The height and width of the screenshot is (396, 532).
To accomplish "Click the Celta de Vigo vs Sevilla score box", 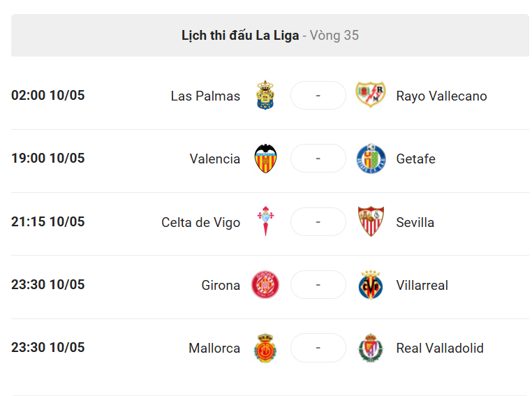I will (x=318, y=221).
